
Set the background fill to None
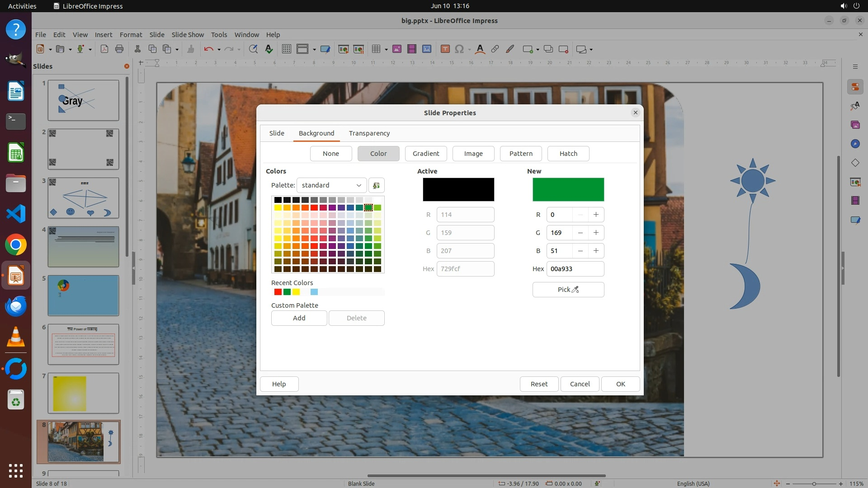click(x=330, y=154)
